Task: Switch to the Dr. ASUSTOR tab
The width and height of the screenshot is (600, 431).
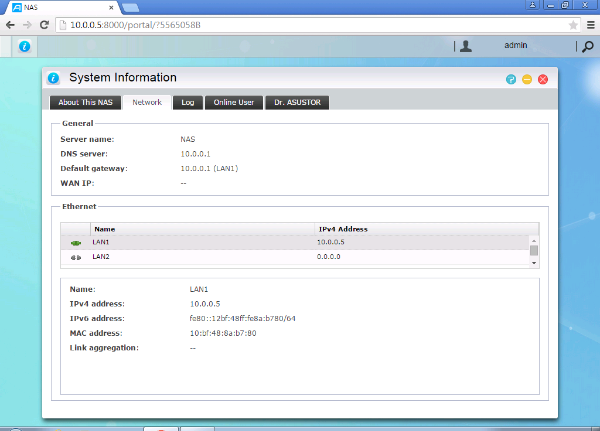Action: 297,103
